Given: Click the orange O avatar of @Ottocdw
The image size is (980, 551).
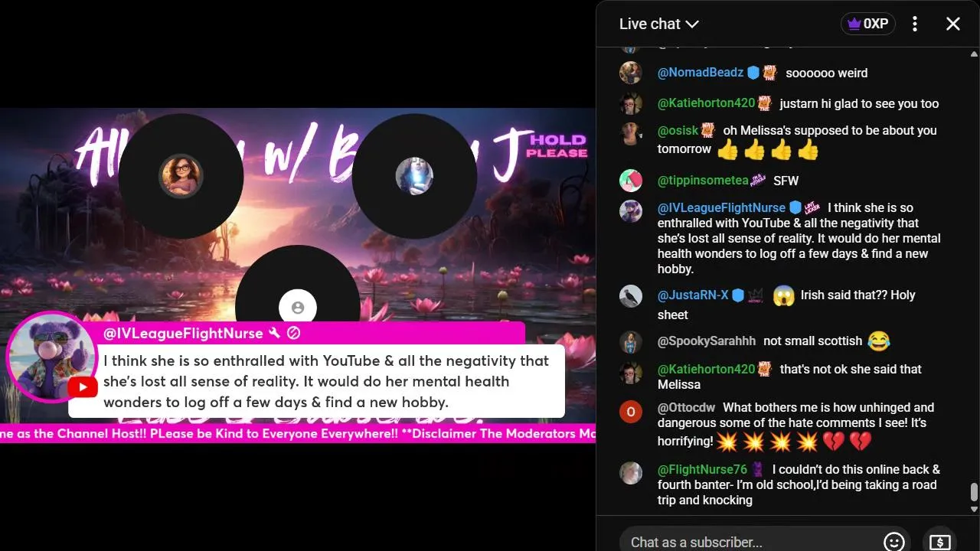Looking at the screenshot, I should (x=631, y=412).
